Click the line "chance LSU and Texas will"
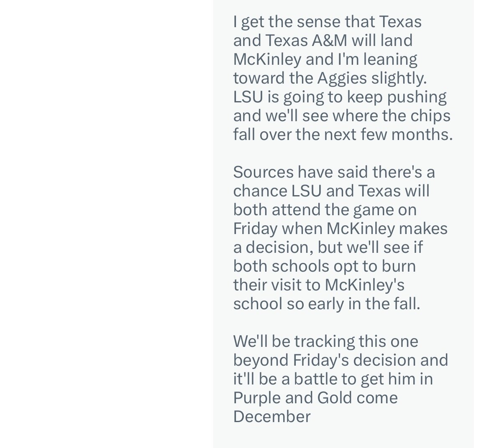 331,191
